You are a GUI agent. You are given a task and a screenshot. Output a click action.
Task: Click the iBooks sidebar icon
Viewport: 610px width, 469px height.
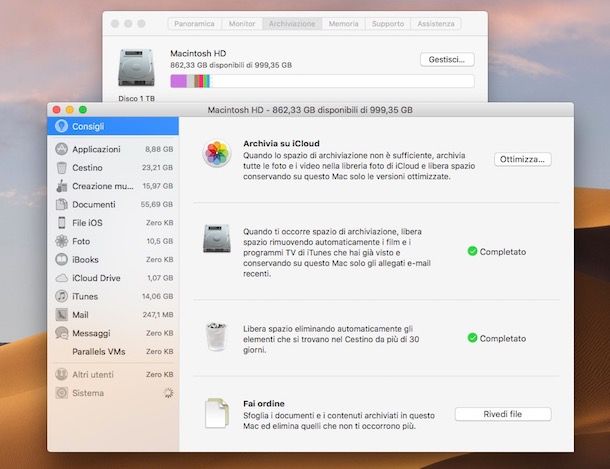(x=61, y=259)
